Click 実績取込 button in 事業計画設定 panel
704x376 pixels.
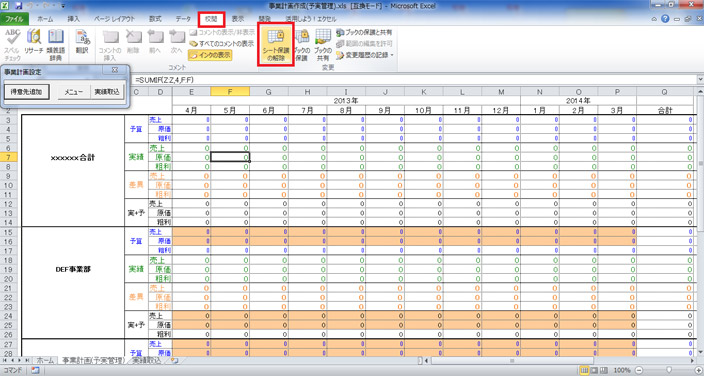click(x=107, y=92)
